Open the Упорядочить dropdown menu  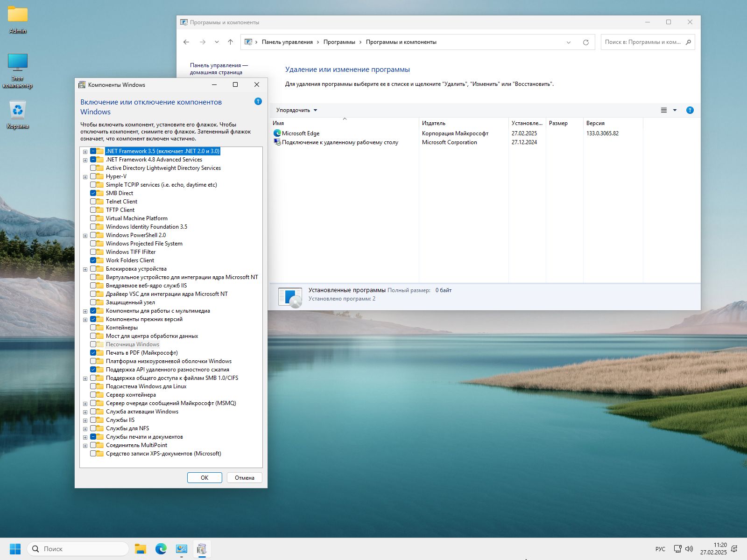tap(296, 110)
